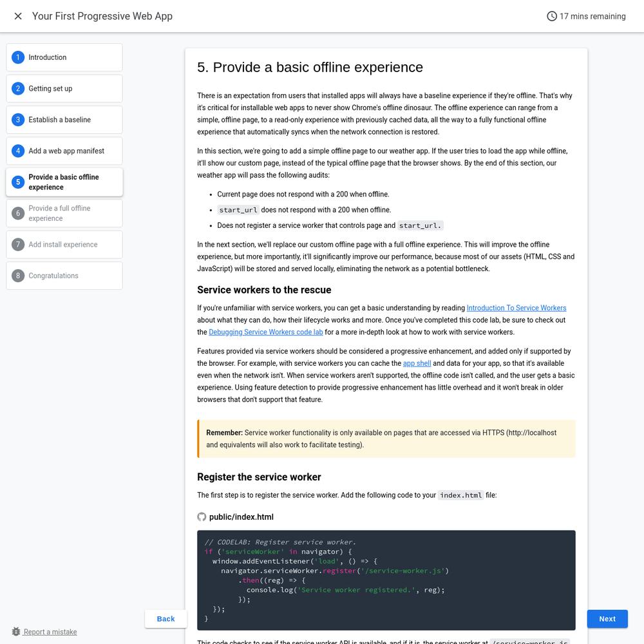Open Introduction To Service Workers link
The height and width of the screenshot is (644, 644).
tap(516, 308)
